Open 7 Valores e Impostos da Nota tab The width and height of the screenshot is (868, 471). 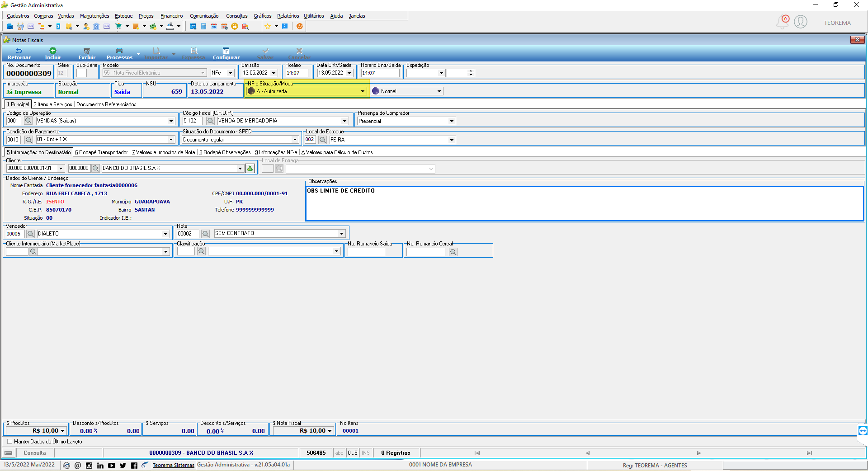pyautogui.click(x=164, y=152)
